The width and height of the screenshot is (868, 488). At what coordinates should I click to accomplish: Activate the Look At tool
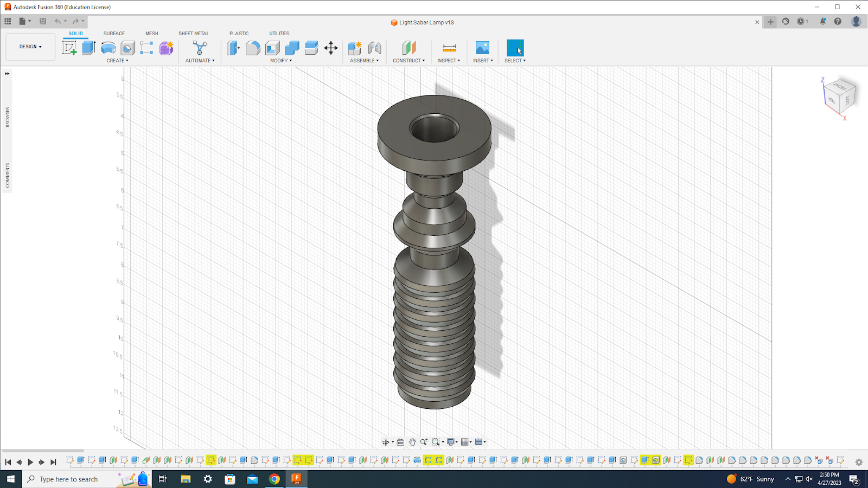coord(400,442)
